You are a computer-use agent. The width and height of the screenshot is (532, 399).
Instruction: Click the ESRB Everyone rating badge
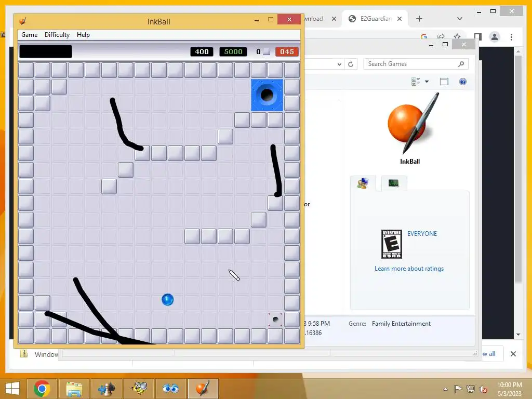(392, 244)
